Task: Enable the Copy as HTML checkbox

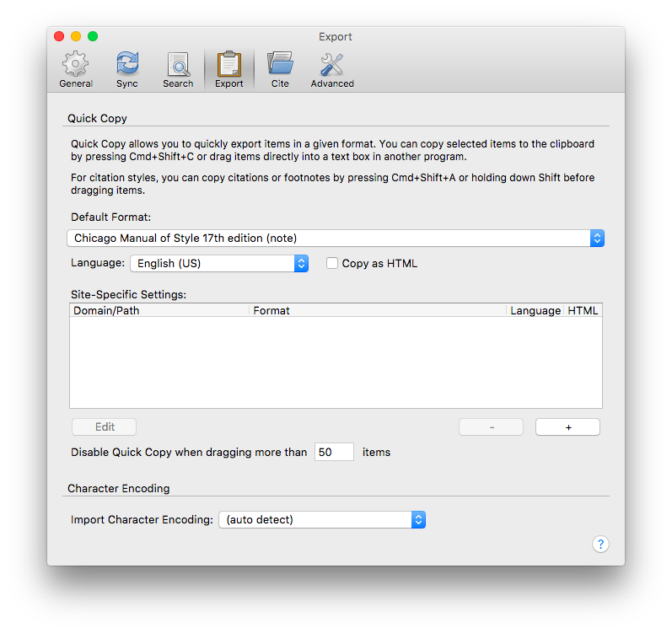Action: pos(332,263)
